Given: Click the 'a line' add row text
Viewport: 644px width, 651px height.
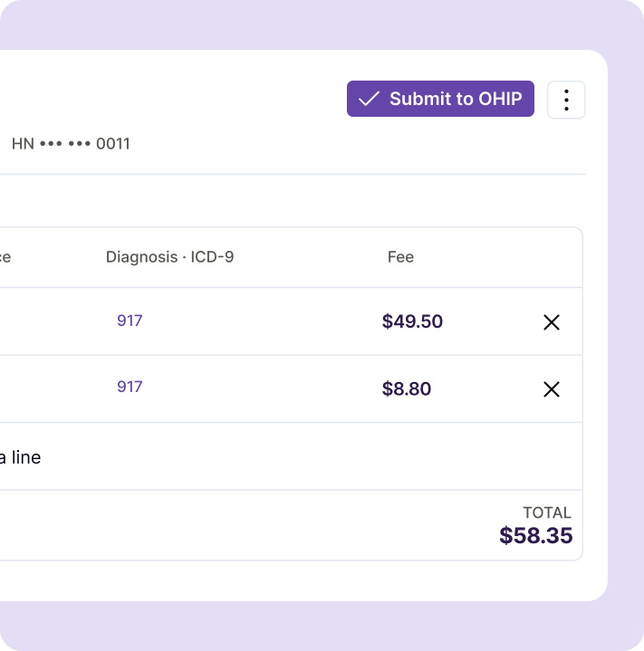Looking at the screenshot, I should [20, 457].
